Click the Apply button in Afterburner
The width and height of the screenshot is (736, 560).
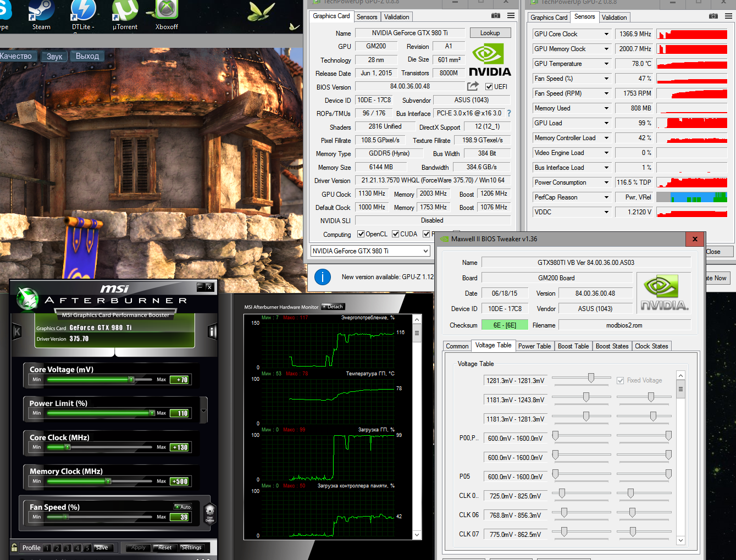tap(139, 547)
